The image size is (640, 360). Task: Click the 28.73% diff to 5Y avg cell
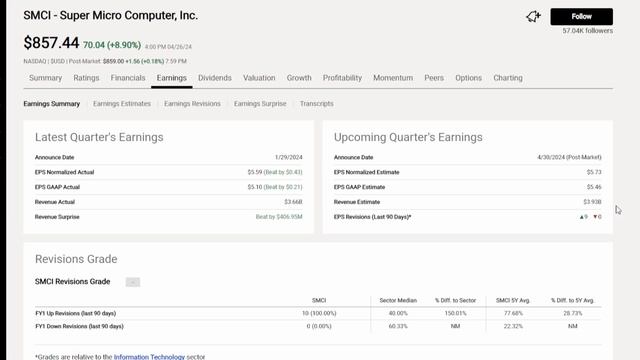click(573, 313)
